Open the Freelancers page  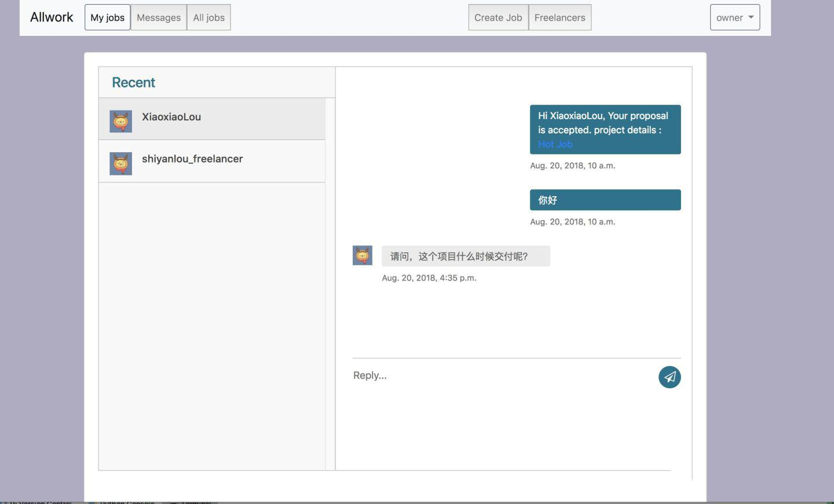pyautogui.click(x=559, y=17)
